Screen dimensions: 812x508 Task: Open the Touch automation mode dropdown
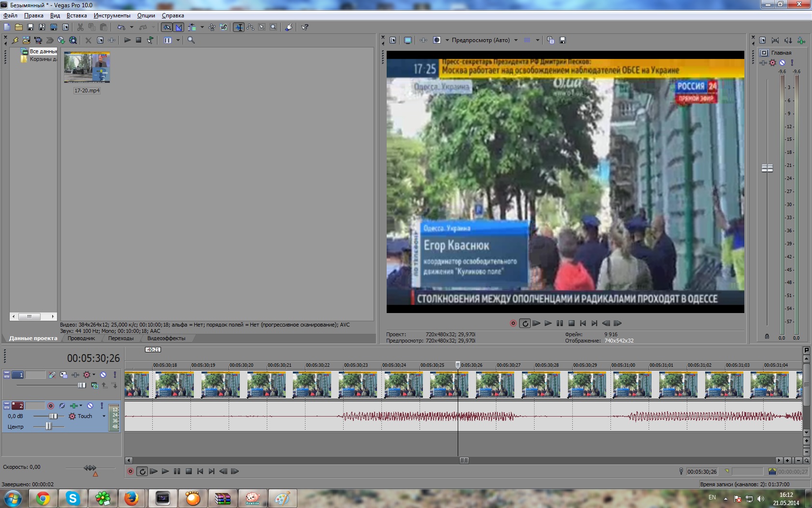click(103, 416)
